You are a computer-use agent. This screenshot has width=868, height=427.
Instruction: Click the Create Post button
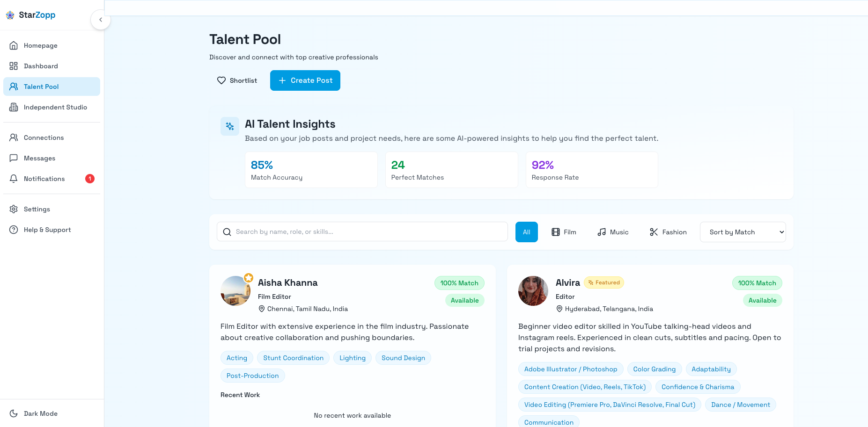click(305, 80)
